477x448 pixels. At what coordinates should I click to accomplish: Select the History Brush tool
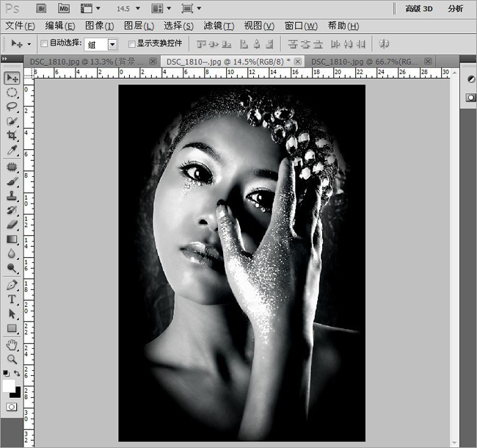point(12,210)
